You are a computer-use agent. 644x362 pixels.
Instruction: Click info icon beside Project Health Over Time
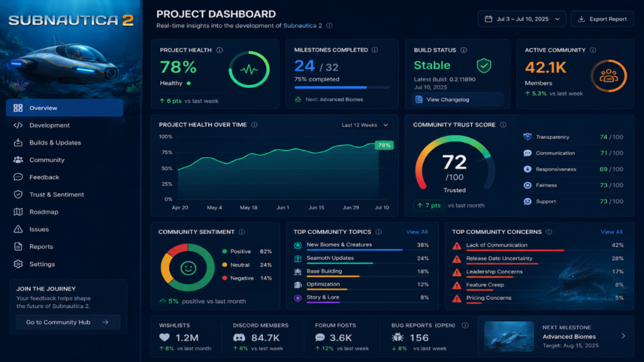255,125
